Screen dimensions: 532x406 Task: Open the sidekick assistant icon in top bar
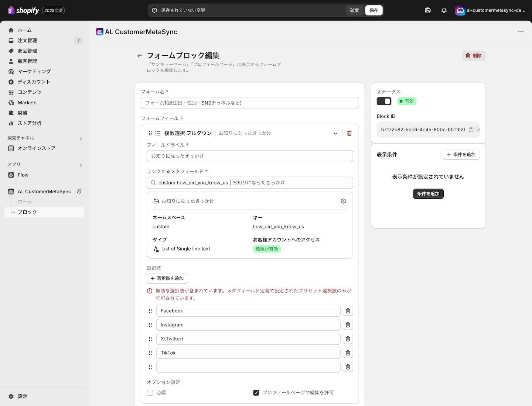pos(428,10)
